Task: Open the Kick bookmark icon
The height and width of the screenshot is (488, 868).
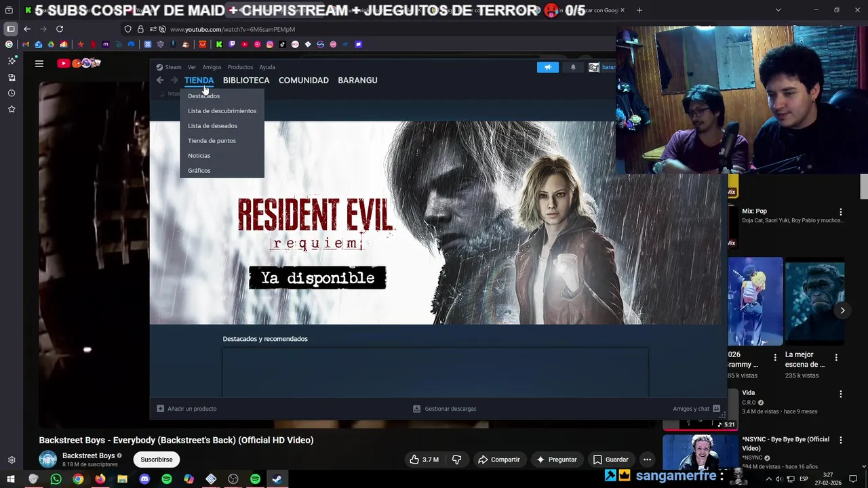Action: [x=219, y=44]
